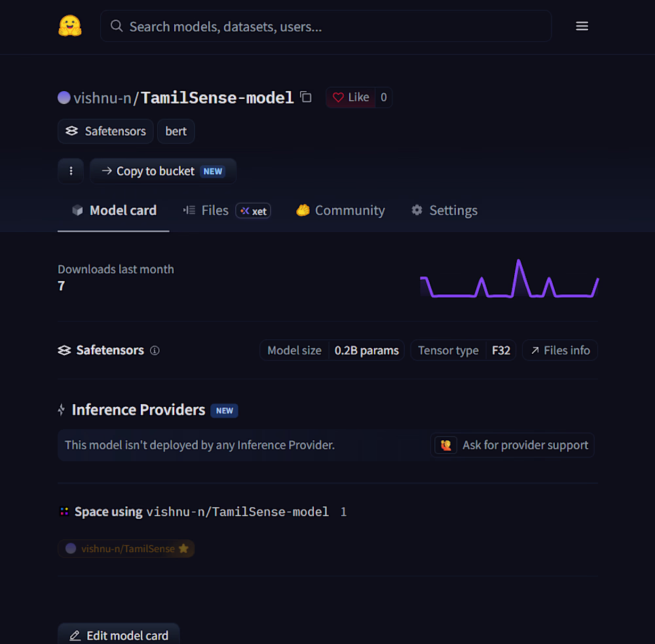This screenshot has width=655, height=644.
Task: Click the Hugging Face logo
Action: 70,26
